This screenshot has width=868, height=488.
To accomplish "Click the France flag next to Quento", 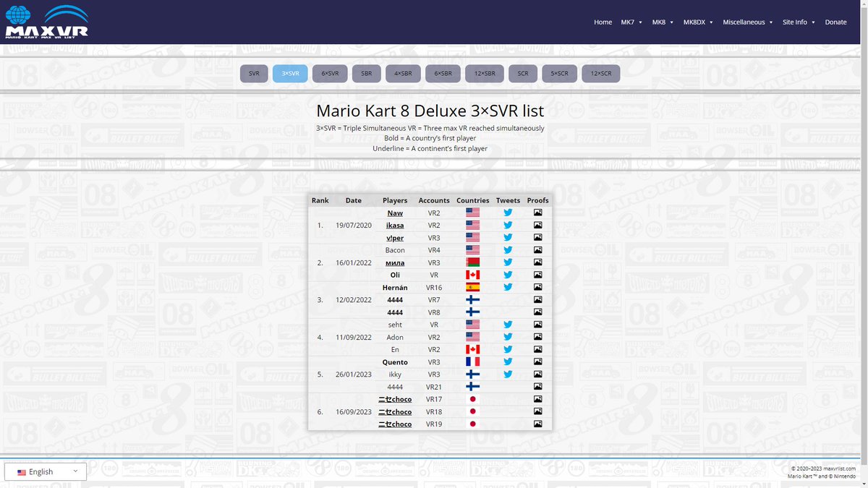I will pos(472,361).
